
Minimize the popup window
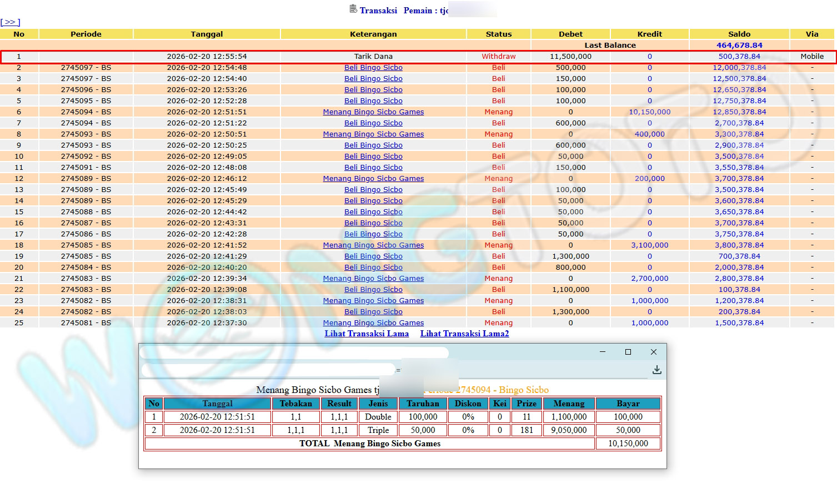point(603,352)
